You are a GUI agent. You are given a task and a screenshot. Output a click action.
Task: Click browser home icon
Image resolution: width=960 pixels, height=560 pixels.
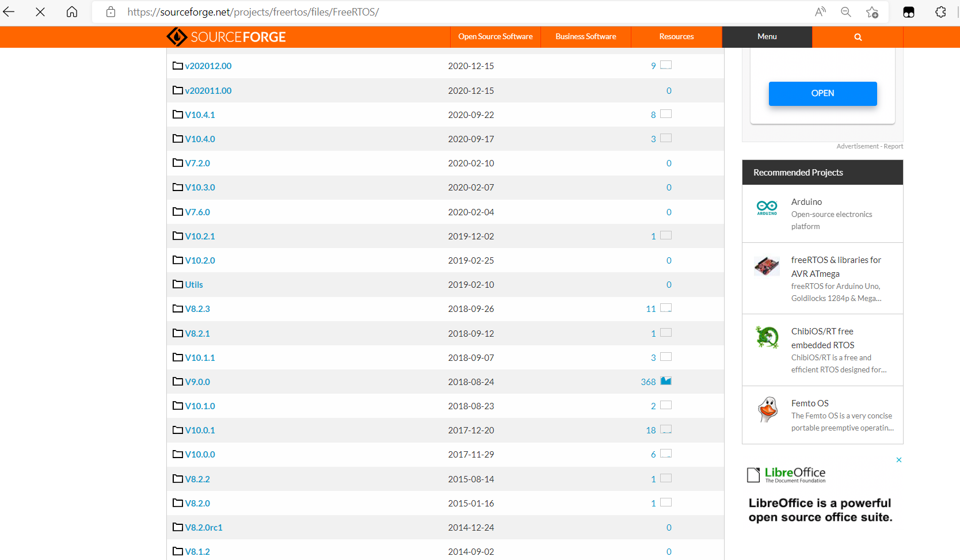(72, 12)
